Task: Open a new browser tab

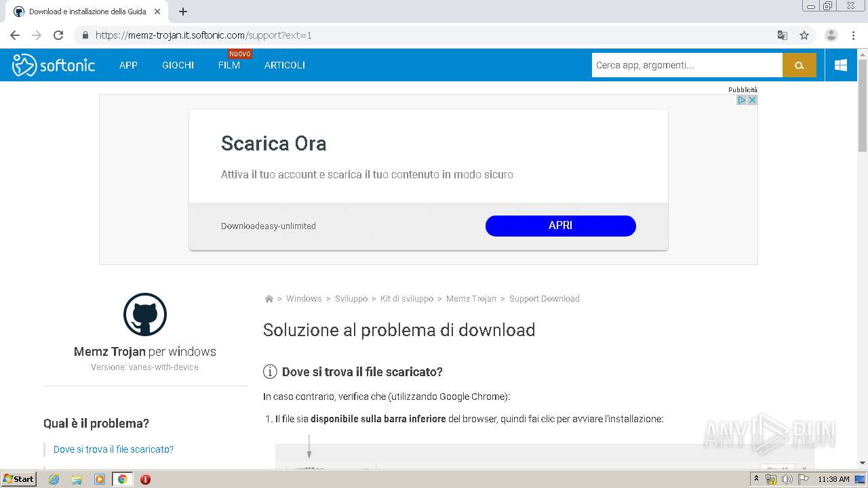Action: pyautogui.click(x=183, y=12)
